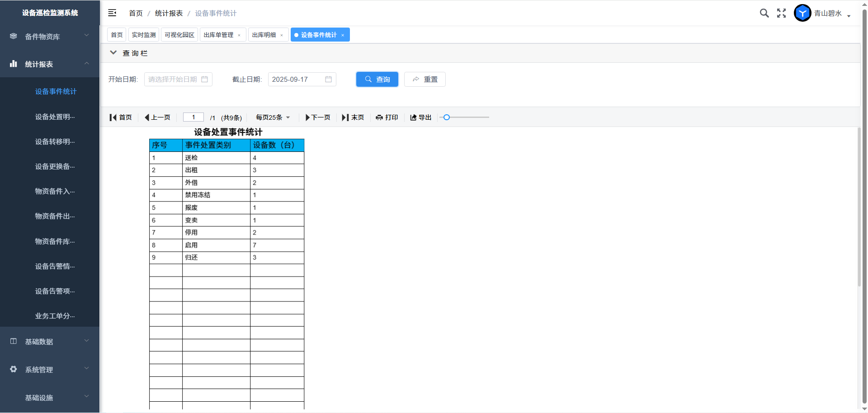Open 设备处置明细 in the sidebar

[x=55, y=117]
